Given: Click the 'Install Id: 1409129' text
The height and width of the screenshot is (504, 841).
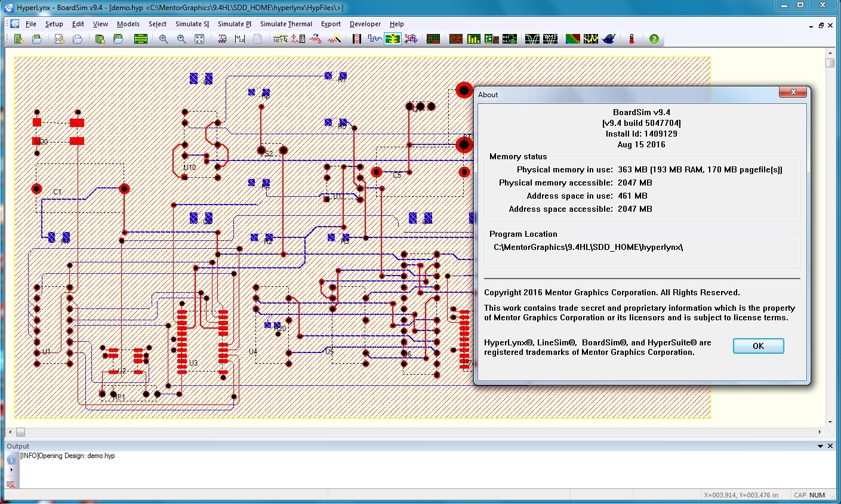Looking at the screenshot, I should pos(641,134).
